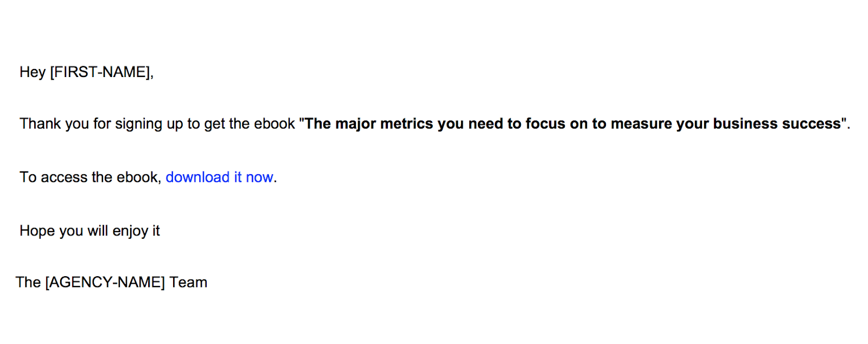Click the word 'Hope' in closing line
Image resolution: width=868 pixels, height=344 pixels.
tap(37, 231)
